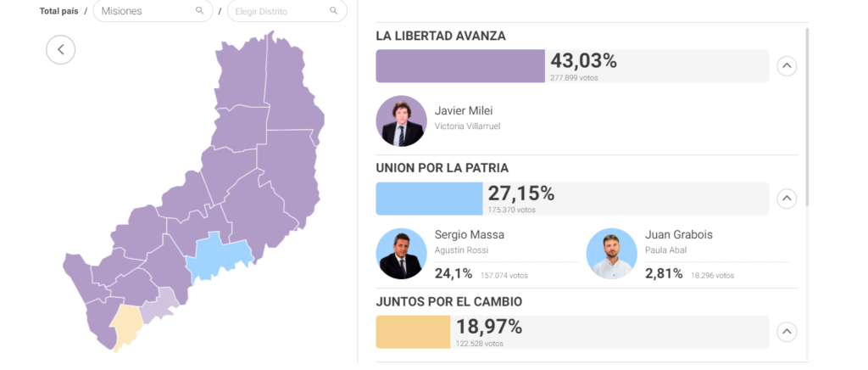Collapse the Union por la Patria section
This screenshot has height=370, width=868.
tap(787, 199)
